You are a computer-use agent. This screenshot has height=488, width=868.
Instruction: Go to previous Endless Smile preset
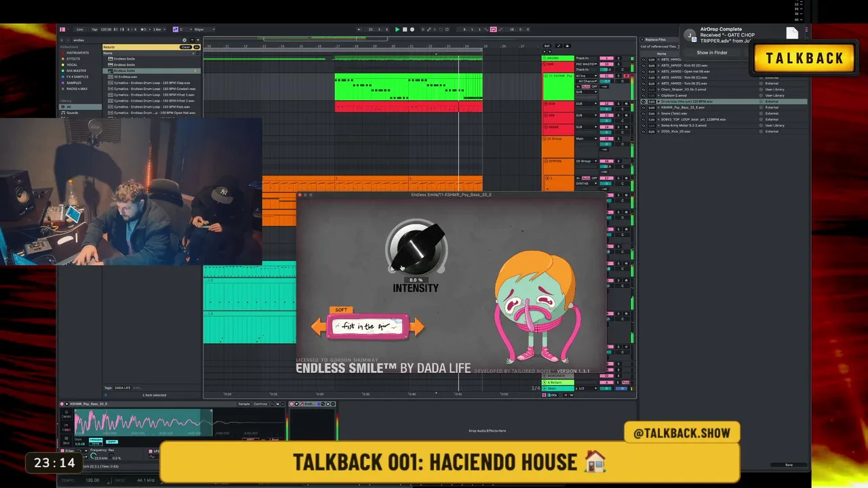pos(318,327)
